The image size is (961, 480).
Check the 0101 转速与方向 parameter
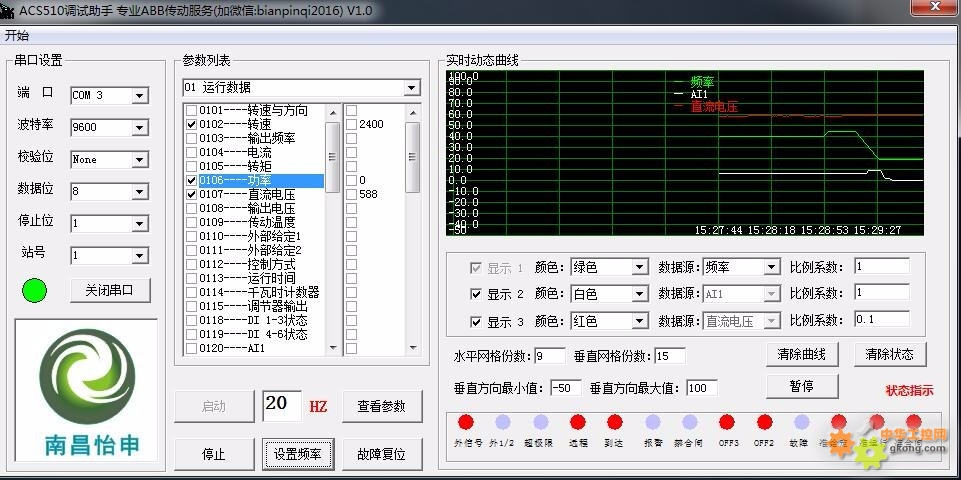pos(191,111)
